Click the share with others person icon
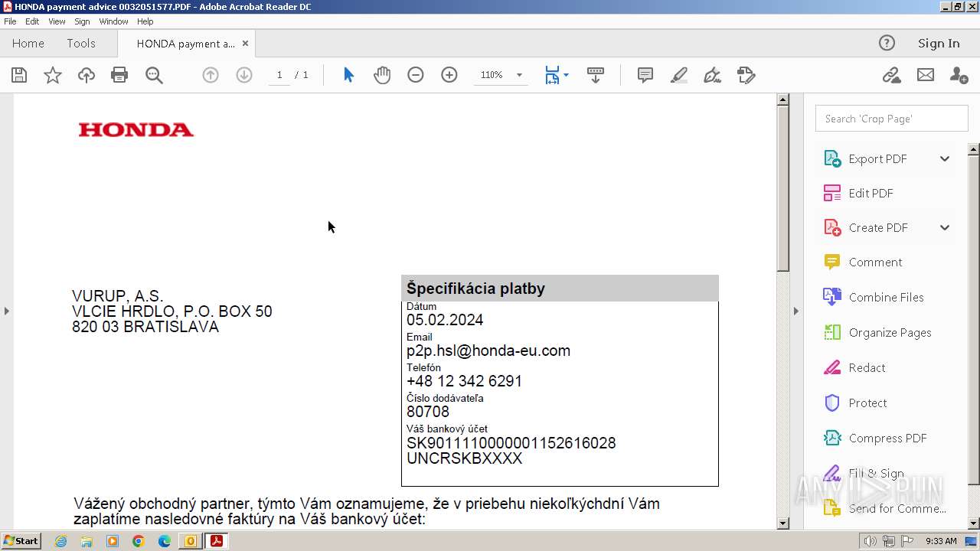 point(959,75)
